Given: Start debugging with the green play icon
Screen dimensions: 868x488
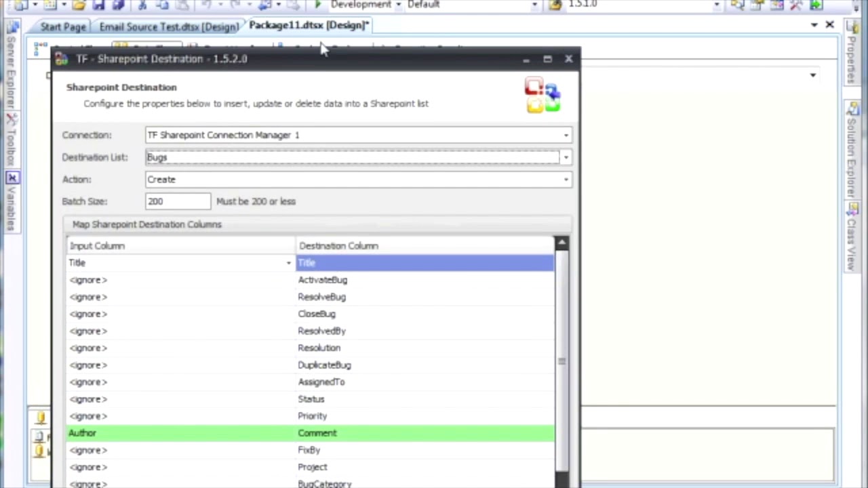Looking at the screenshot, I should click(x=318, y=5).
